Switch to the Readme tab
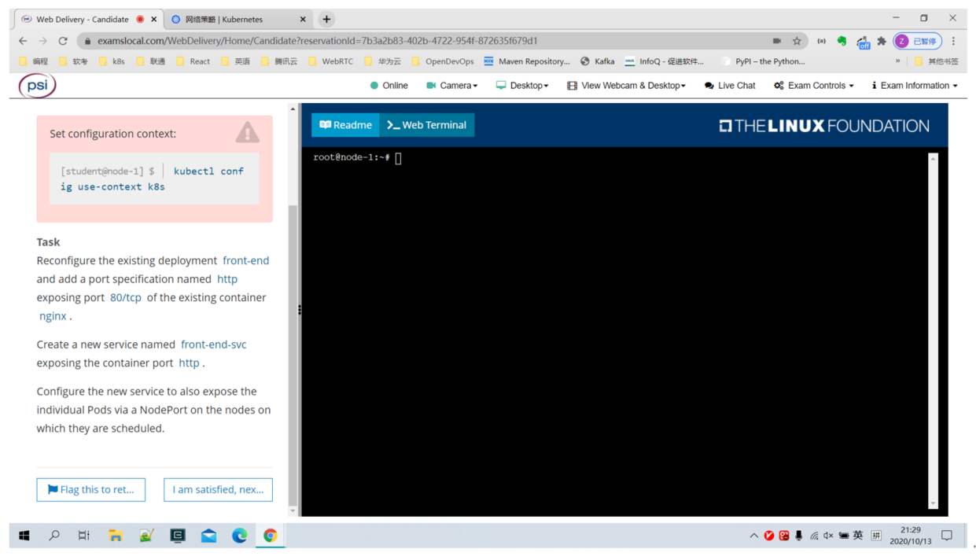Viewport: 976px width, 560px height. (x=345, y=125)
